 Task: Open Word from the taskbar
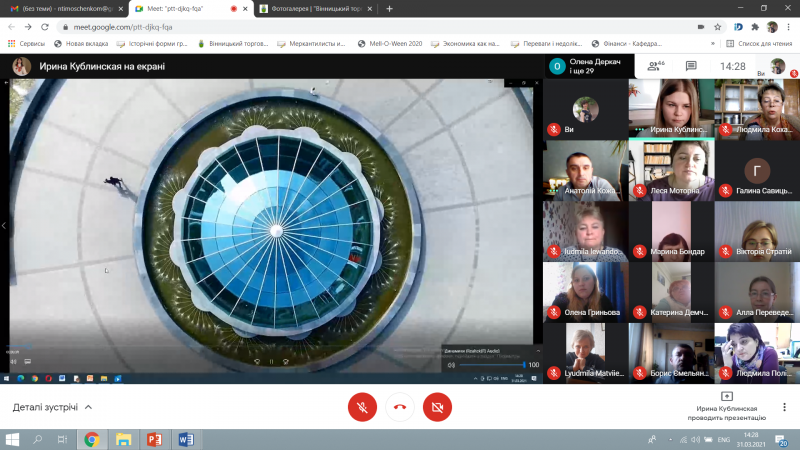(186, 439)
